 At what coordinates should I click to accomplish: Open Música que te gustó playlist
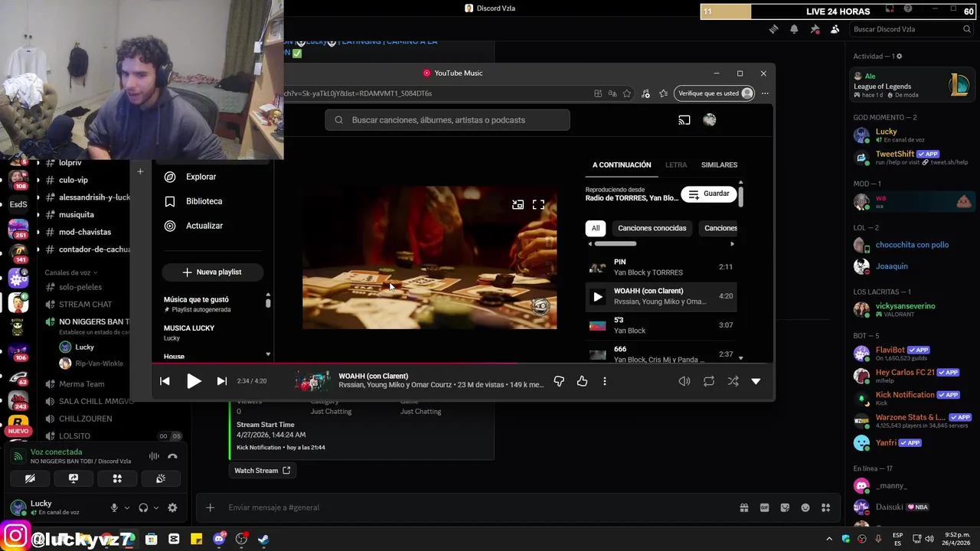(196, 304)
